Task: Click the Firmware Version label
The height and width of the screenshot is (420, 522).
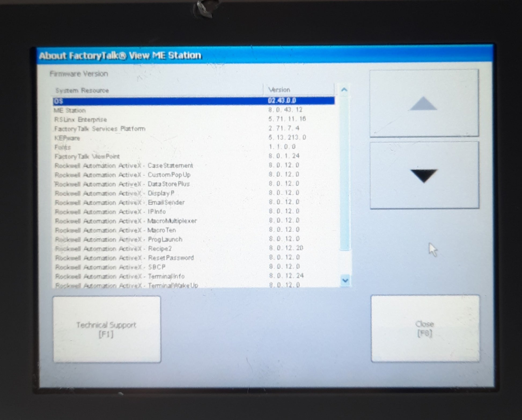Action: (79, 74)
